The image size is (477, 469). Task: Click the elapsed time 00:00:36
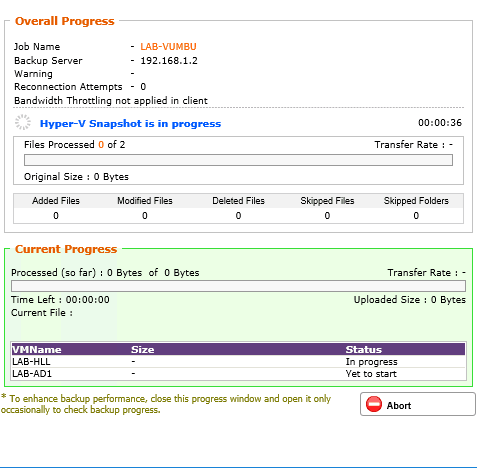coord(440,123)
